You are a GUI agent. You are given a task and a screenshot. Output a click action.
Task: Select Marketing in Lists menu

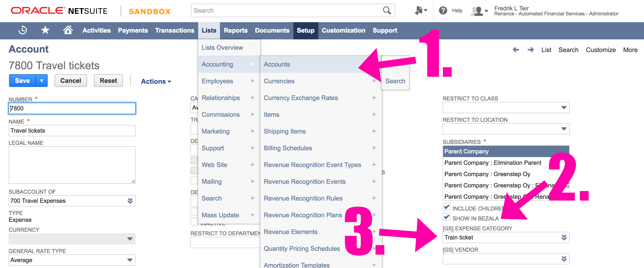click(229, 131)
